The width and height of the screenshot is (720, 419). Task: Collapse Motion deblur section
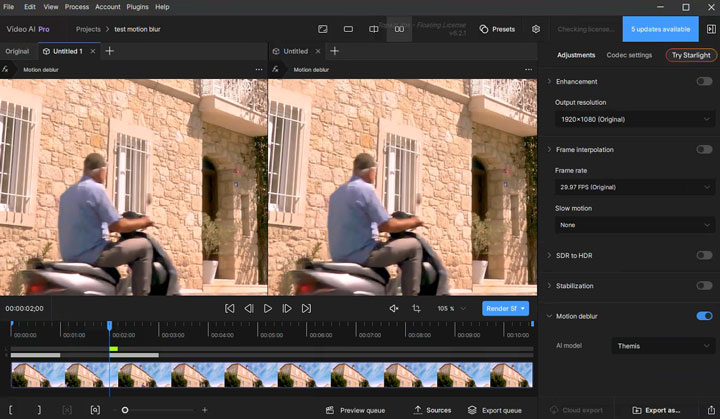click(x=549, y=316)
